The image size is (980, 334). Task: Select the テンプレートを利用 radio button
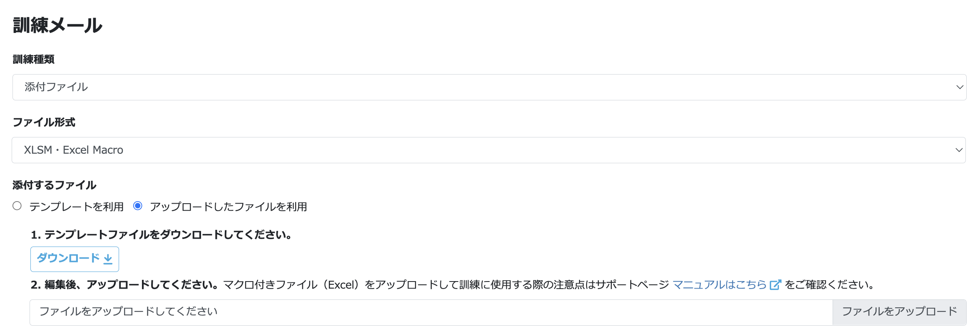coord(17,206)
